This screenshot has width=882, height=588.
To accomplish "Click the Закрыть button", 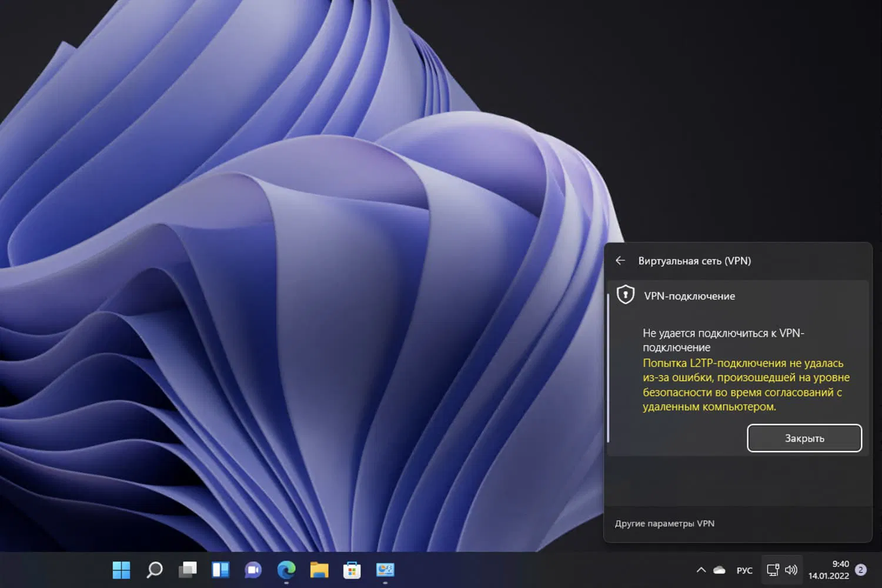I will click(x=804, y=438).
